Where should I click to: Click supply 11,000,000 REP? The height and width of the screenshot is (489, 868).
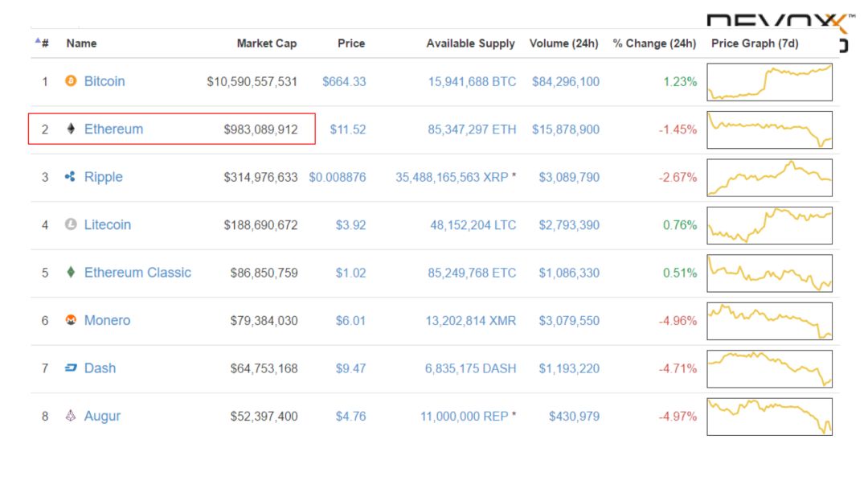465,417
